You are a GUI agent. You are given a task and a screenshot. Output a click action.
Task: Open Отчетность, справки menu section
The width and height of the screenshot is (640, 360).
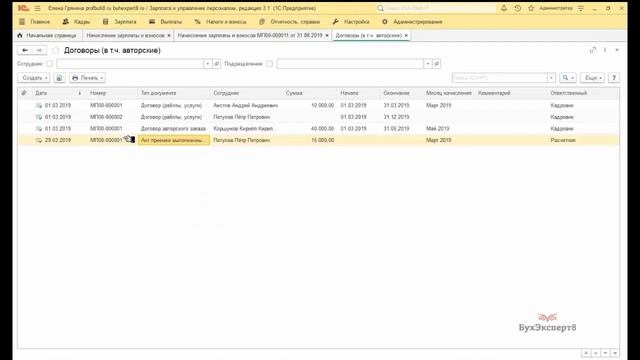290,22
